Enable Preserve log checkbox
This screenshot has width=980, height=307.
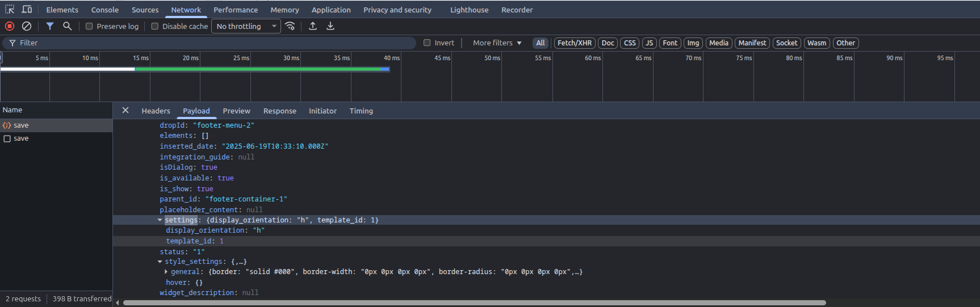tap(89, 26)
